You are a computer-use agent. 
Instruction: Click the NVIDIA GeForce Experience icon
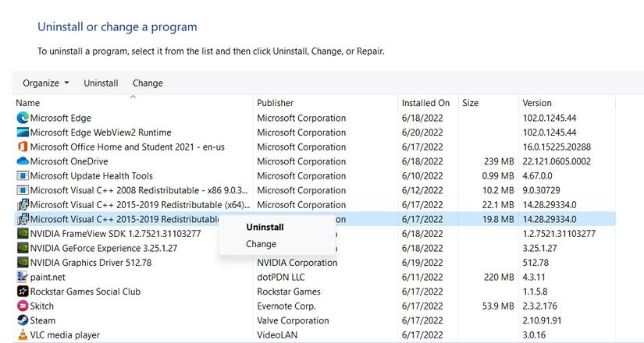pyautogui.click(x=23, y=248)
